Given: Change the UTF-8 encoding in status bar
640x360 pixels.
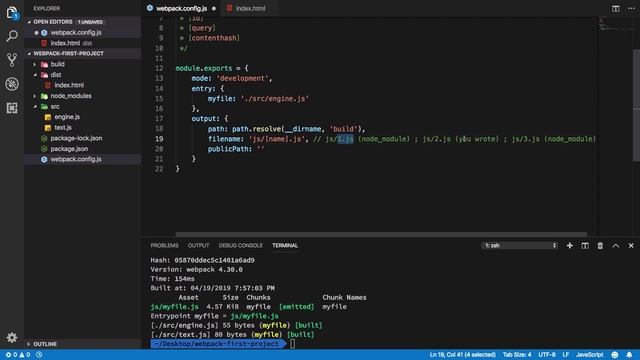Looking at the screenshot, I should click(547, 355).
